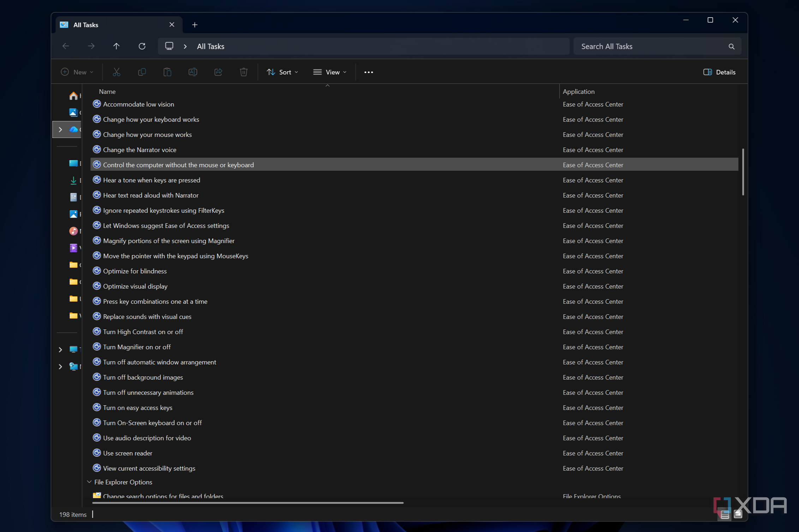
Task: Click the vertical scrollbar thumb
Action: 743,172
